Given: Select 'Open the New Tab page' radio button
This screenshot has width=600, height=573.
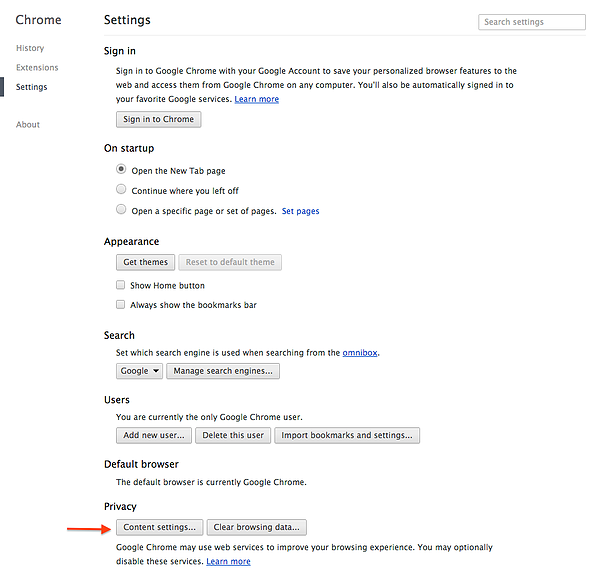Looking at the screenshot, I should [122, 170].
